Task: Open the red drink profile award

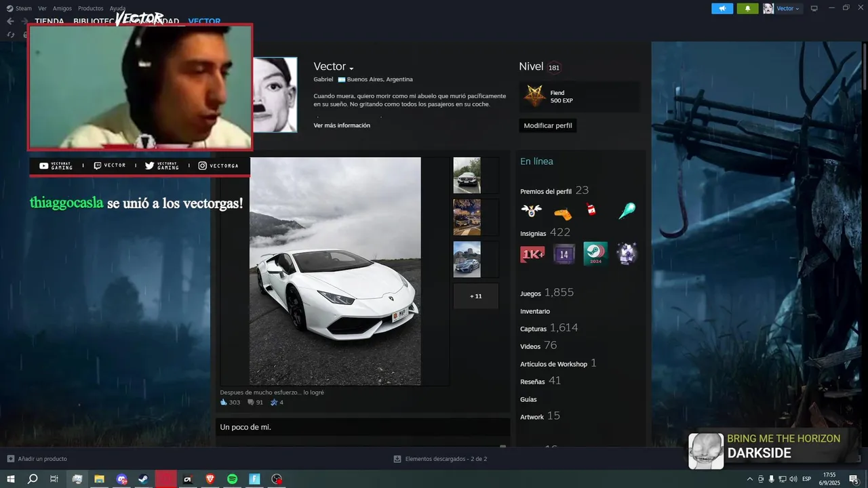Action: pos(591,209)
